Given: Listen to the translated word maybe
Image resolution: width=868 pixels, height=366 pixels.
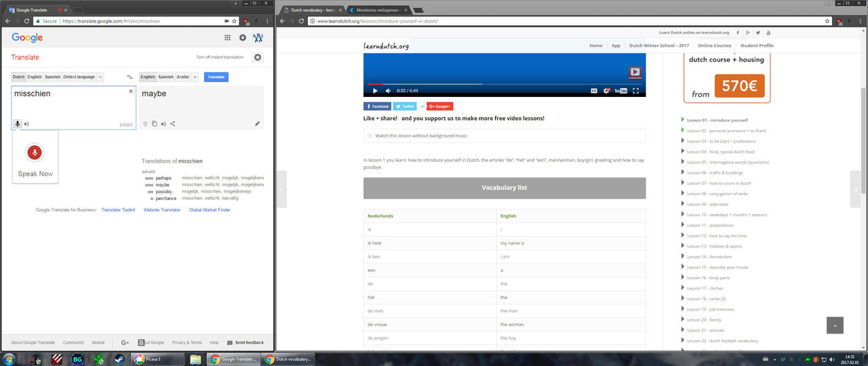Looking at the screenshot, I should point(163,123).
